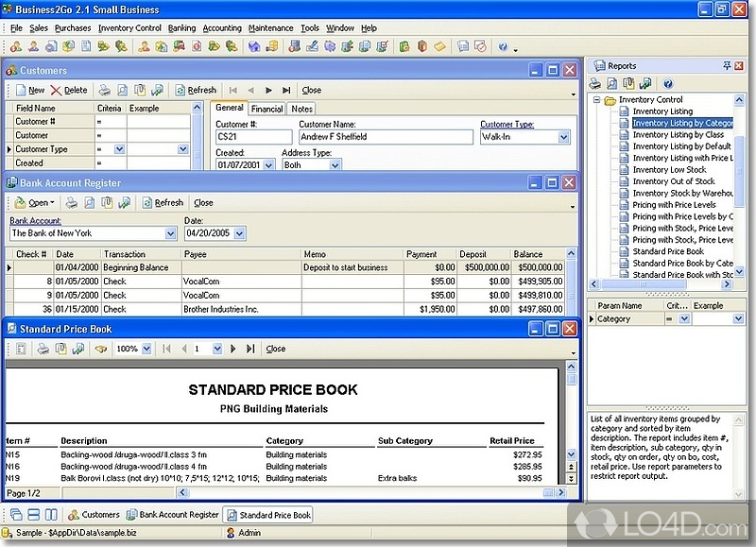The image size is (756, 547).
Task: Click the Print icon in Reports panel toolbar
Action: click(x=595, y=84)
